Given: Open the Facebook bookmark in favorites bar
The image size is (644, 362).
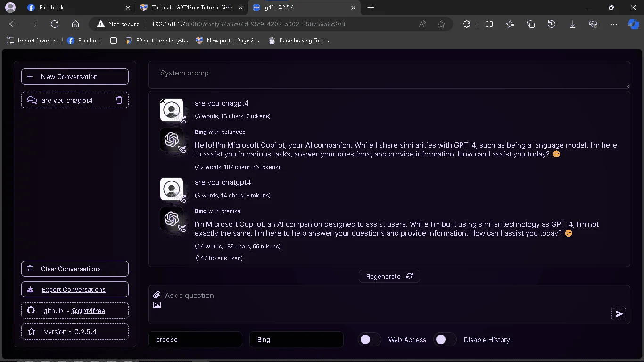Looking at the screenshot, I should pos(84,41).
